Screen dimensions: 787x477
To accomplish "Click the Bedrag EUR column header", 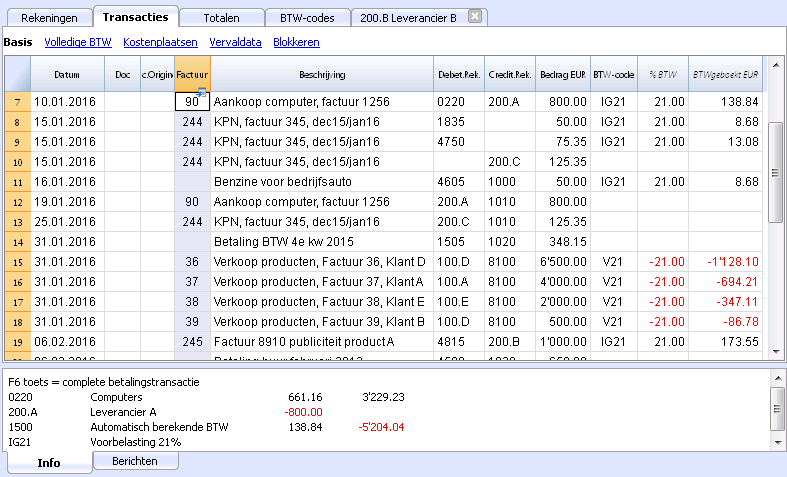I will pyautogui.click(x=563, y=74).
